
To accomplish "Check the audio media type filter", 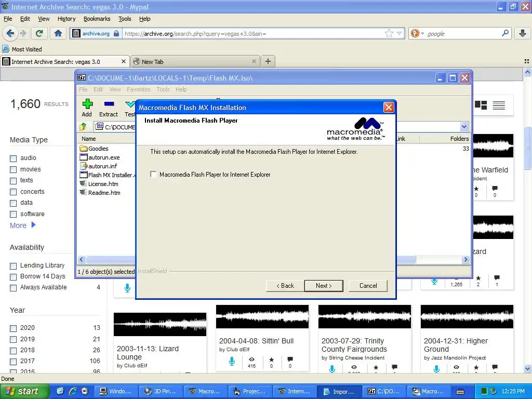I will tap(13, 158).
